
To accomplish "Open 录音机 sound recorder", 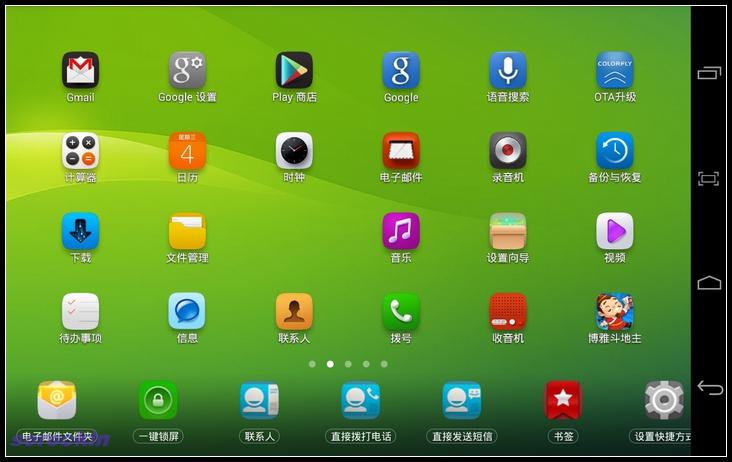I will coord(508,151).
